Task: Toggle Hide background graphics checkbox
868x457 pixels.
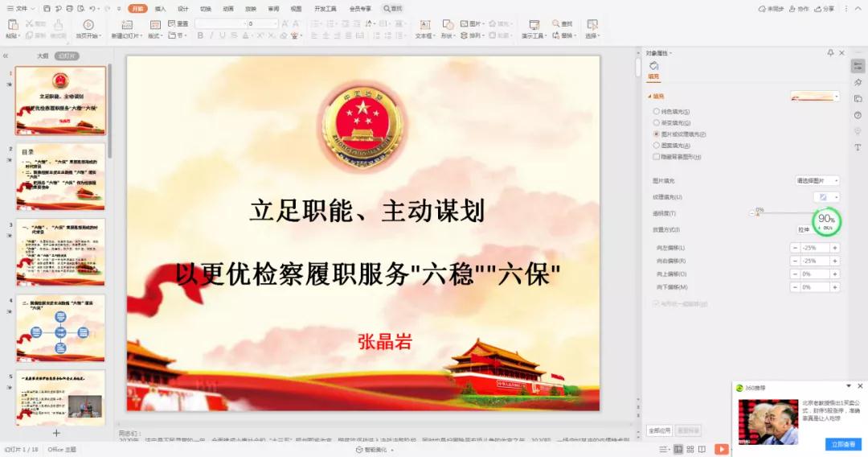Action: point(657,157)
